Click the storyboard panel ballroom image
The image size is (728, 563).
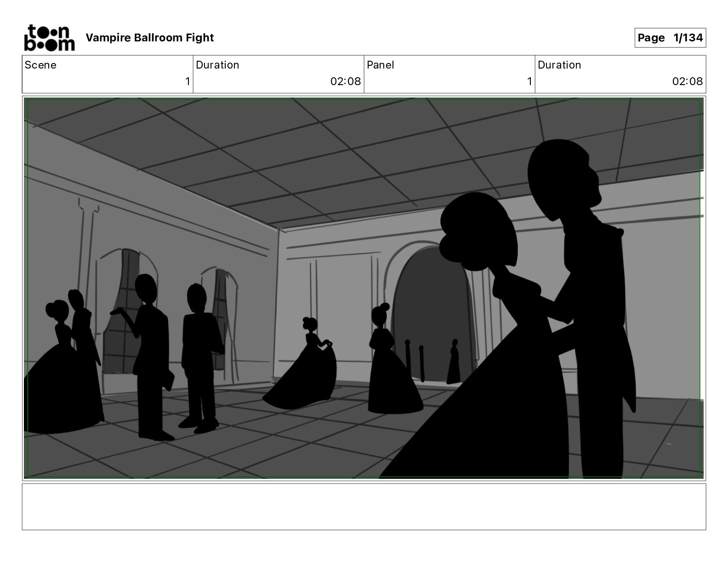click(364, 288)
